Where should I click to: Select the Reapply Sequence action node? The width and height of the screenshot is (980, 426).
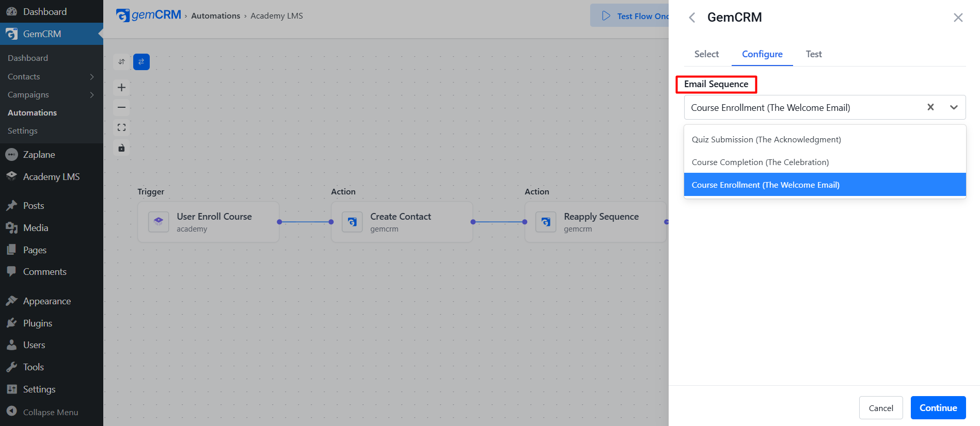pos(596,222)
